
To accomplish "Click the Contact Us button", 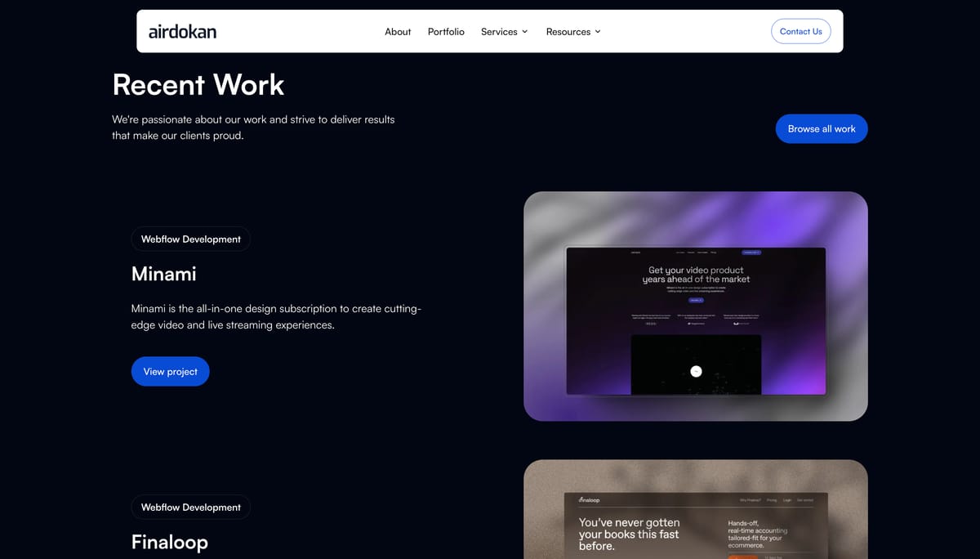I will (801, 31).
